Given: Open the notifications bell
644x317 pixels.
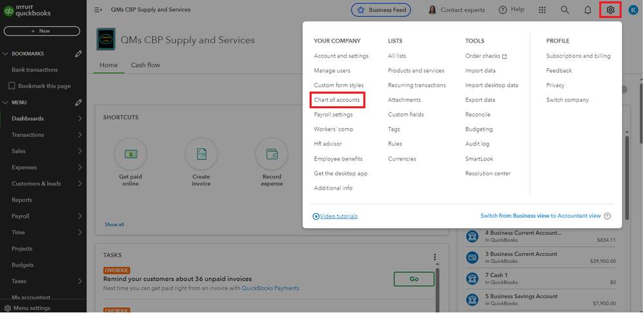Looking at the screenshot, I should 588,10.
